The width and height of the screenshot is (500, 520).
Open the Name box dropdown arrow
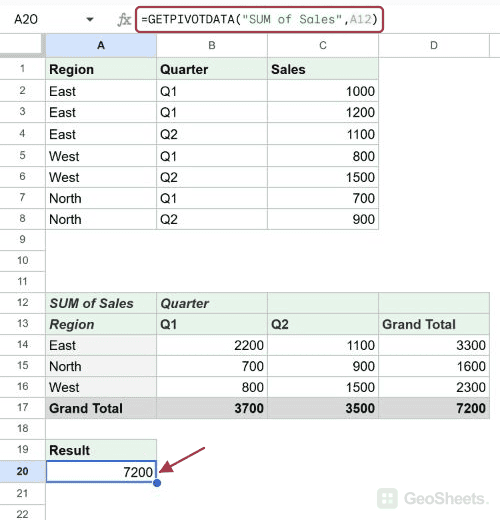click(x=90, y=19)
